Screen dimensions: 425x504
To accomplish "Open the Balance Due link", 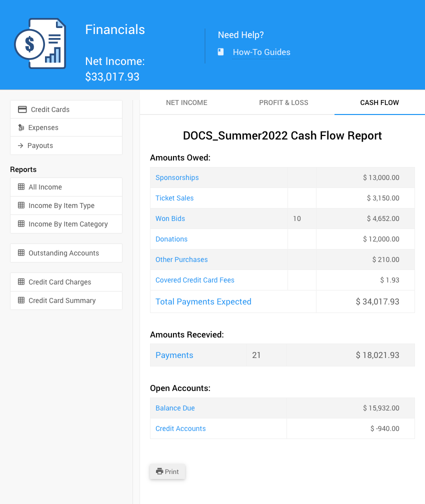I will click(175, 408).
